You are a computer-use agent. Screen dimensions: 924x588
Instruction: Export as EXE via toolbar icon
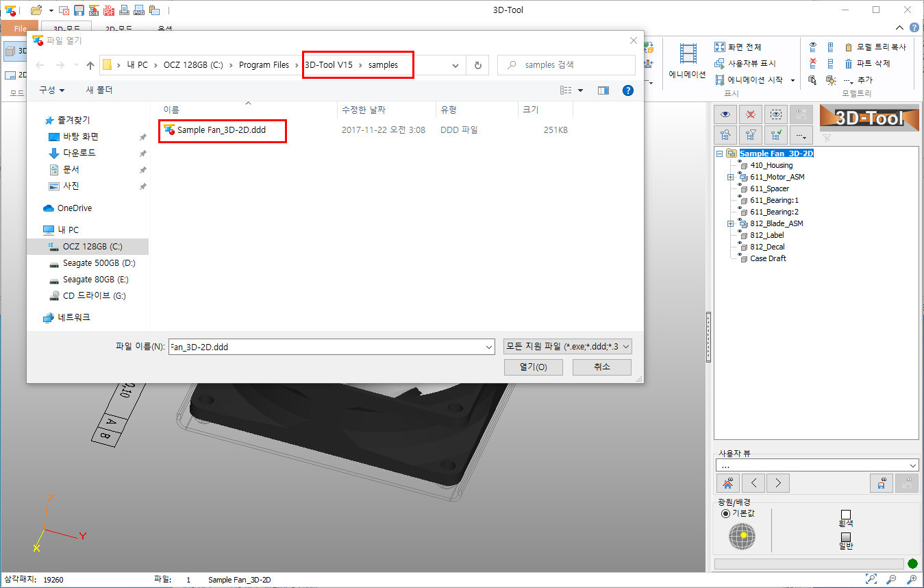point(94,10)
